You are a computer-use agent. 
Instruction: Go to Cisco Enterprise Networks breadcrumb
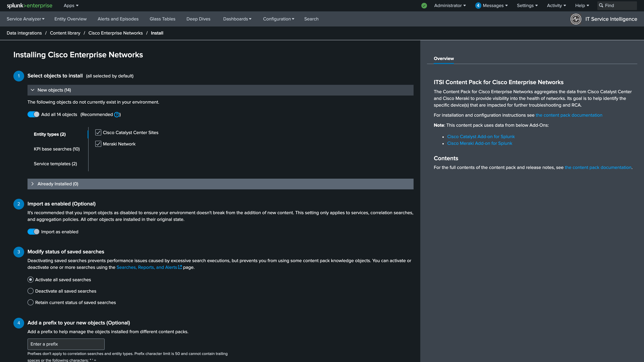[116, 33]
